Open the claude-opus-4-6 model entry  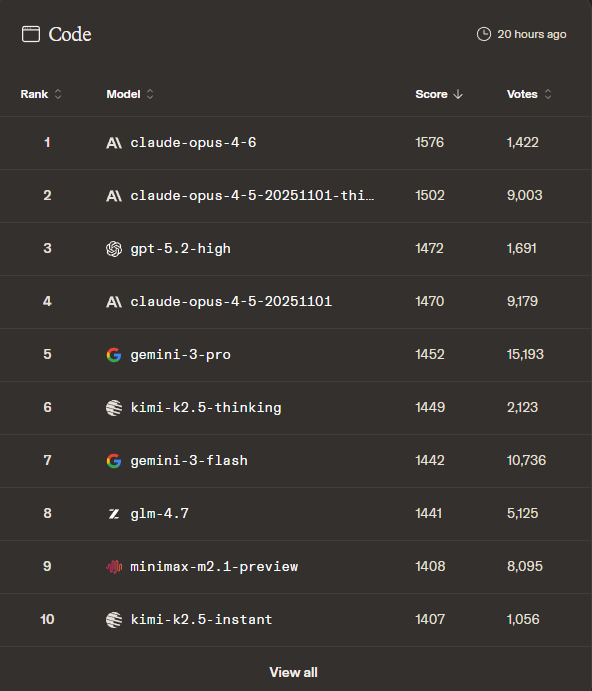point(193,143)
